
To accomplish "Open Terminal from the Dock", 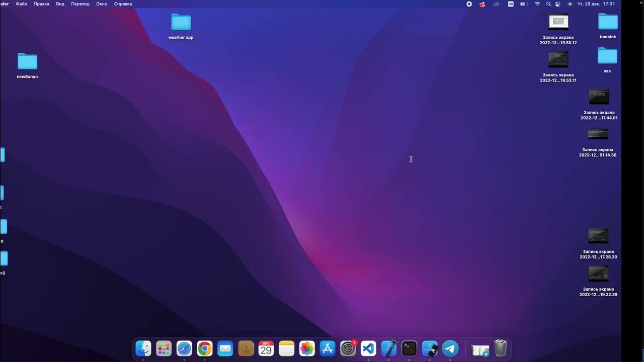I will [x=410, y=348].
